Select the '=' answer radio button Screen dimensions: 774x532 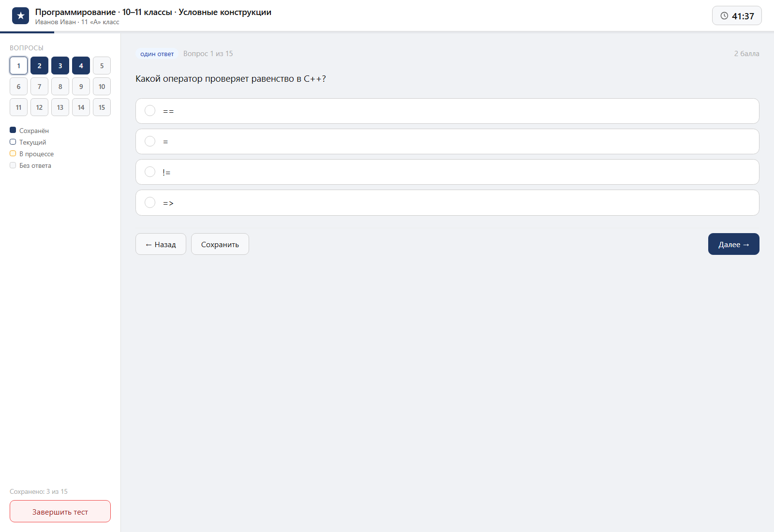click(x=150, y=141)
